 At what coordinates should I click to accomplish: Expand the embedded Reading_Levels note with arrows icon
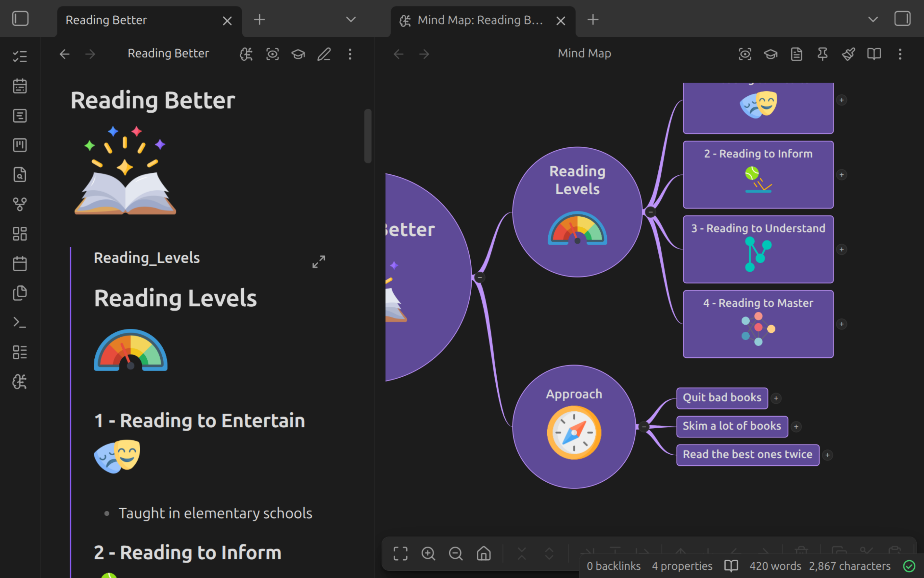tap(319, 262)
